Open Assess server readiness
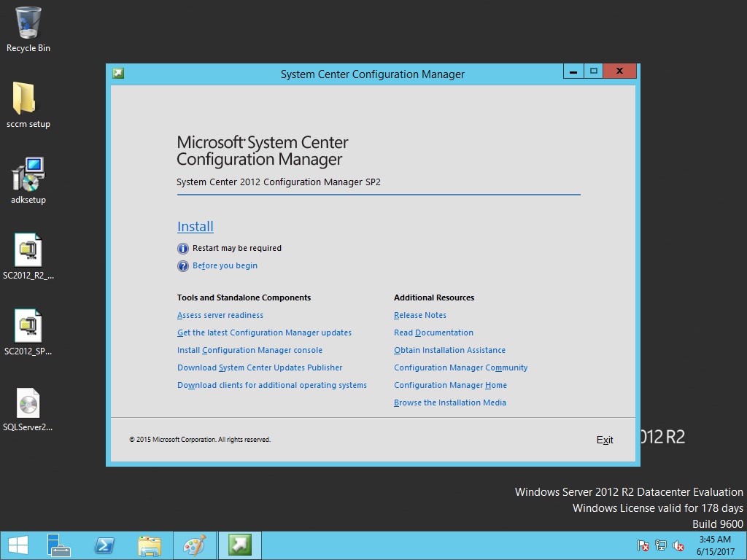Viewport: 747px width, 560px height. coord(220,316)
